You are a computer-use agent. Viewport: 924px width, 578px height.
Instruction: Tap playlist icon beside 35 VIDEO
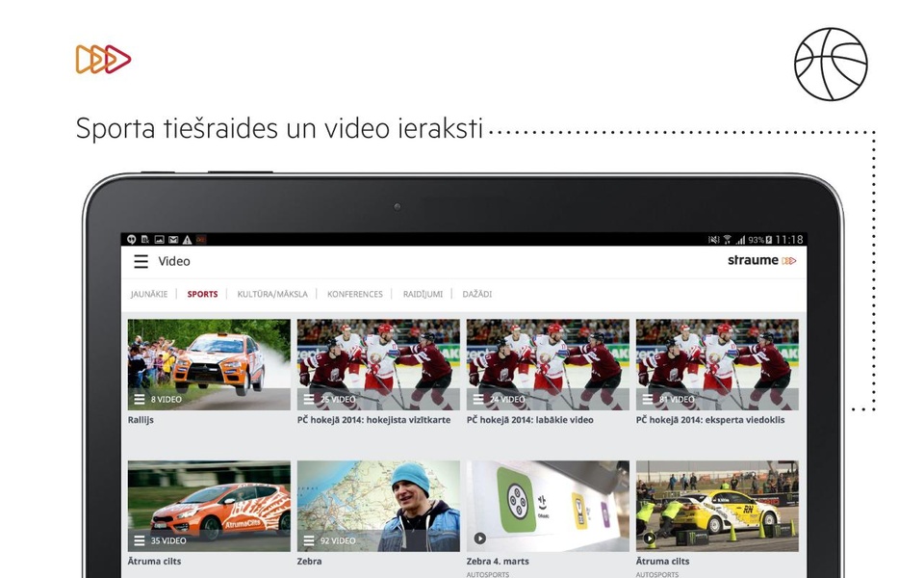139,540
